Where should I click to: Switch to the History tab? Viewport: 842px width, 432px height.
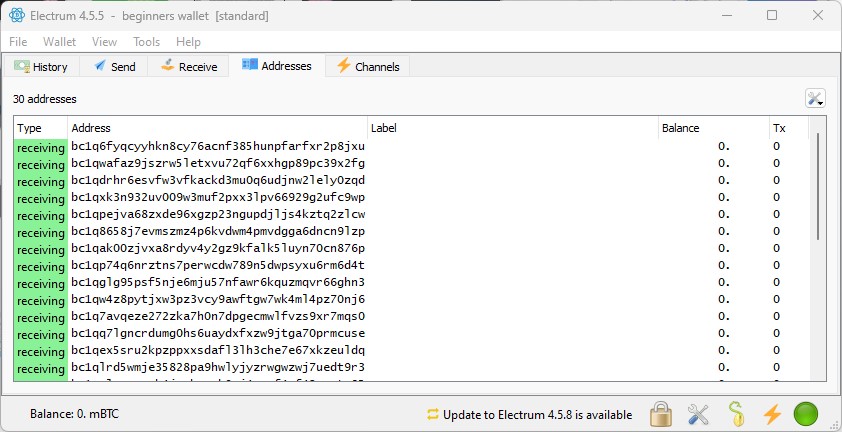[x=41, y=67]
